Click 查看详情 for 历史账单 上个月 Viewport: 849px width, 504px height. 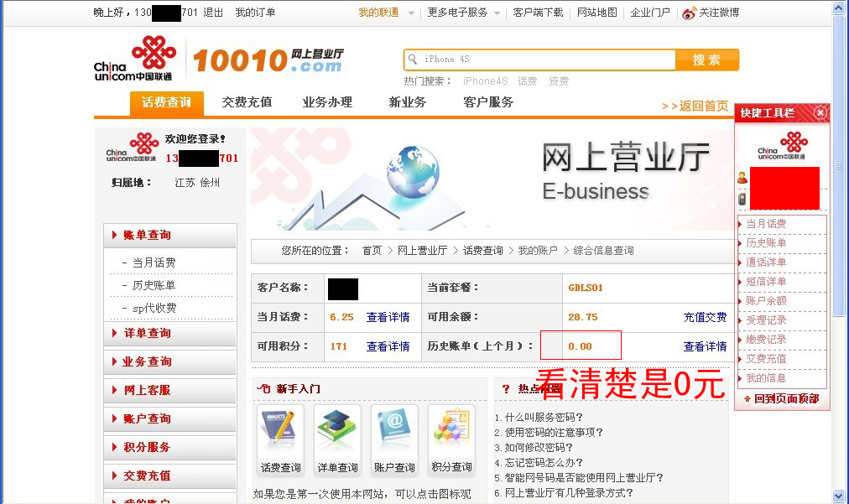point(705,346)
